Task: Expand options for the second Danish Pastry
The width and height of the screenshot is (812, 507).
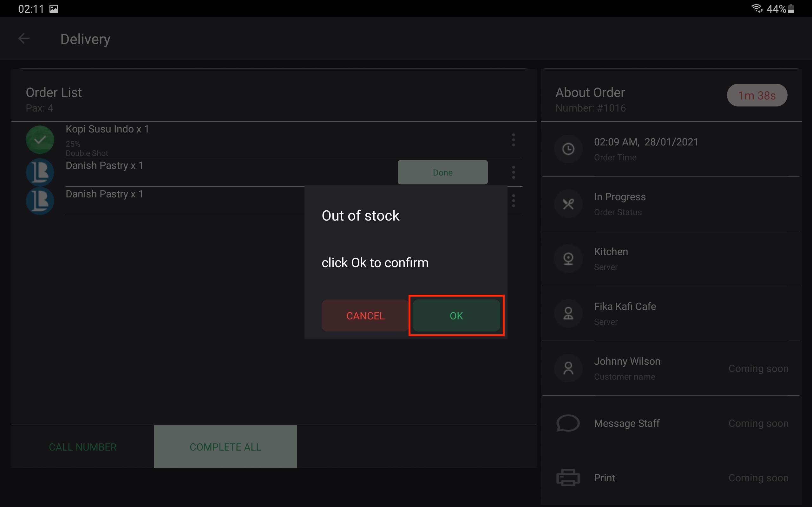Action: tap(514, 201)
